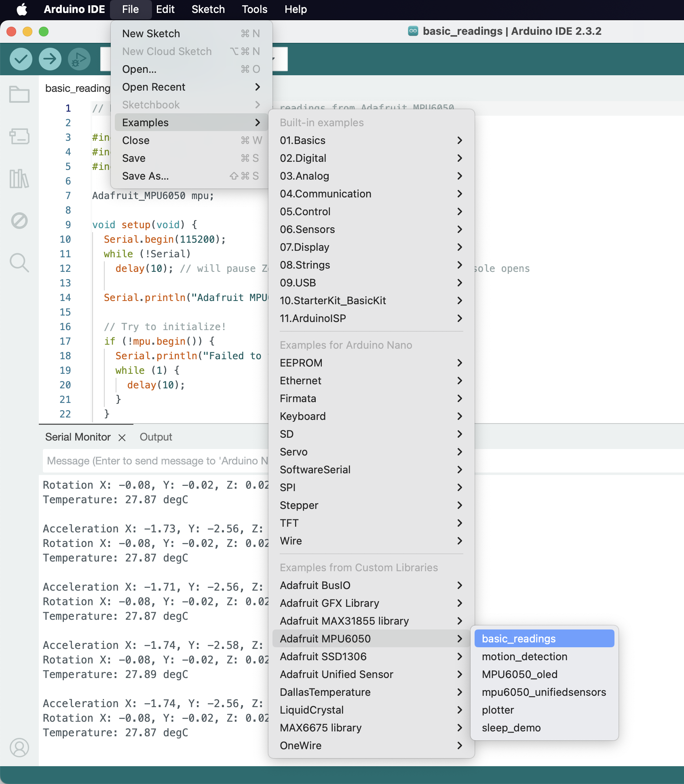Open the Adafruit GFX Library submenu
Viewport: 684px width, 784px height.
point(371,603)
